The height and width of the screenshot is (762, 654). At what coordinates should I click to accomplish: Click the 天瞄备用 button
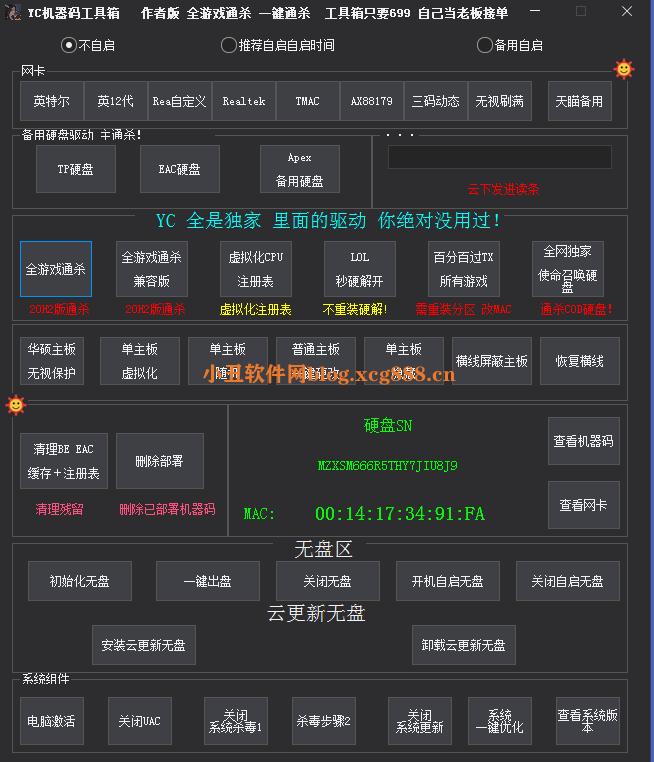point(580,101)
